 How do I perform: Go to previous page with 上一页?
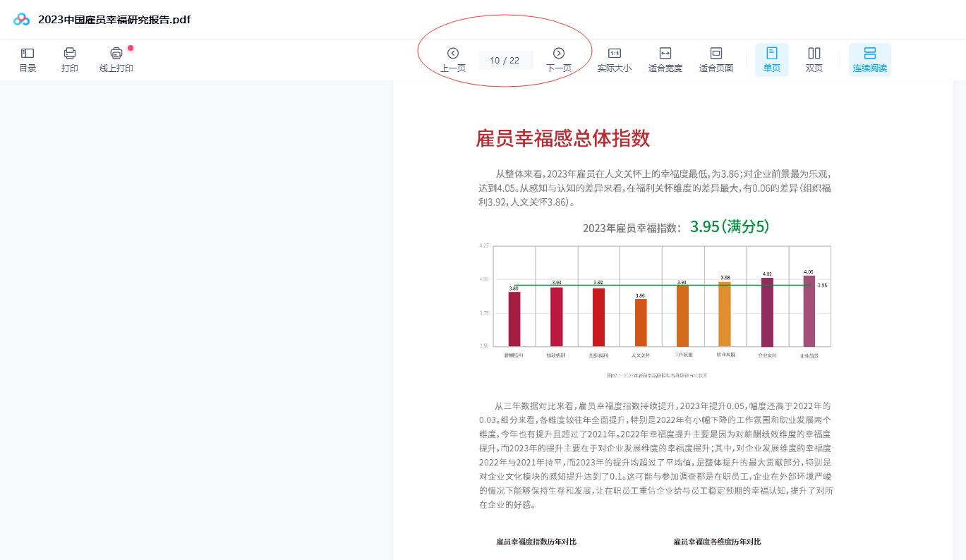pyautogui.click(x=453, y=59)
